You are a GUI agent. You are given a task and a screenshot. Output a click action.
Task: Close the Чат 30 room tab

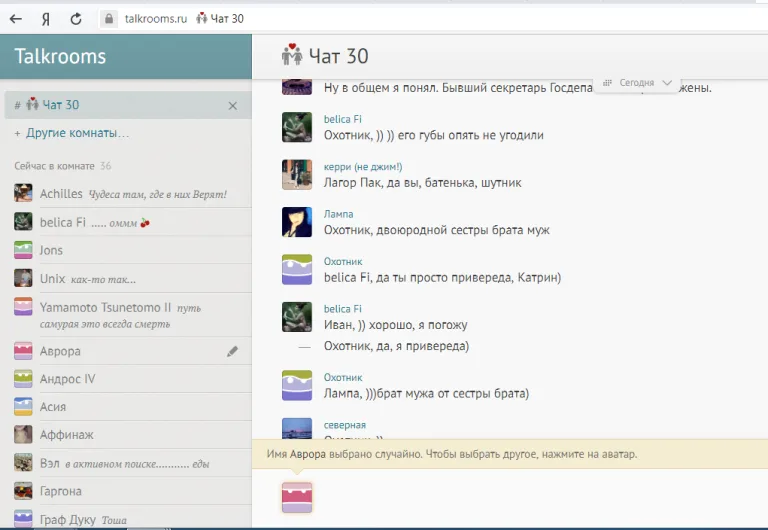233,106
